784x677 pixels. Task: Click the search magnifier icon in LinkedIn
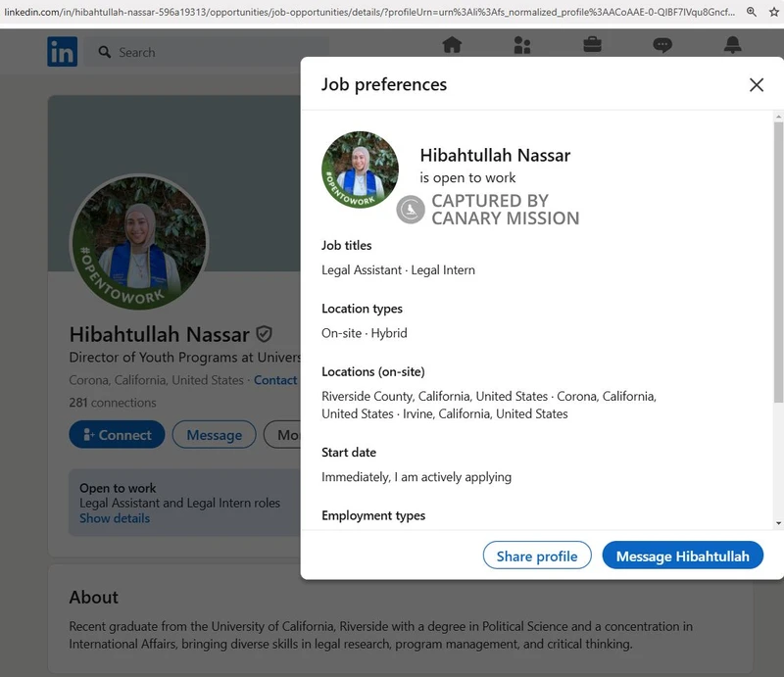click(x=105, y=52)
